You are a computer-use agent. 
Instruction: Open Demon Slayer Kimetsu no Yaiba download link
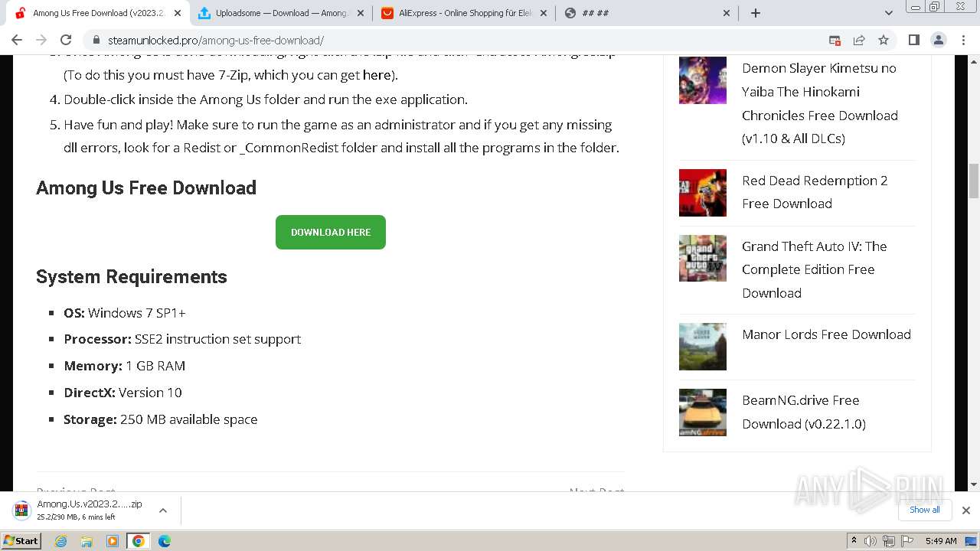[x=820, y=103]
